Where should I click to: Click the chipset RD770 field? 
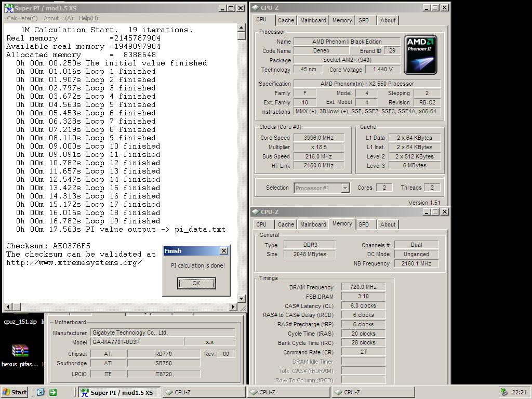(x=164, y=354)
